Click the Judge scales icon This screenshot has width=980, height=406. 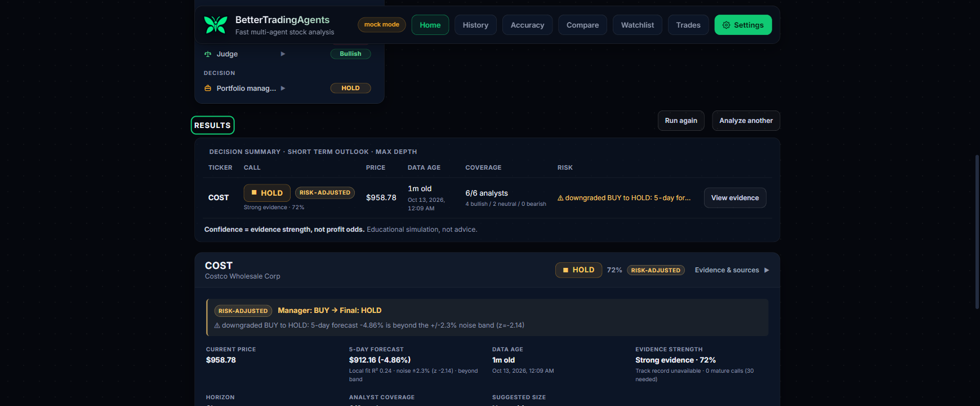(x=208, y=54)
